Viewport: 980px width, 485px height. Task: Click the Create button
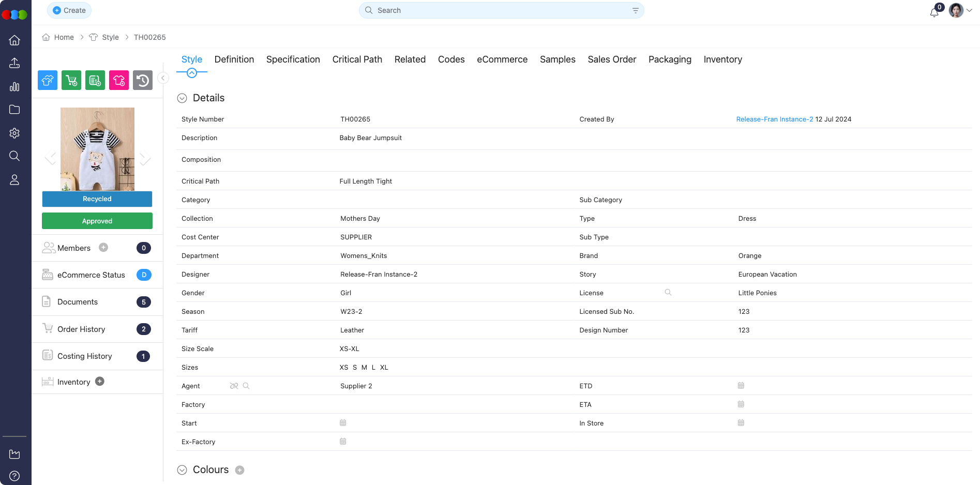pyautogui.click(x=69, y=10)
